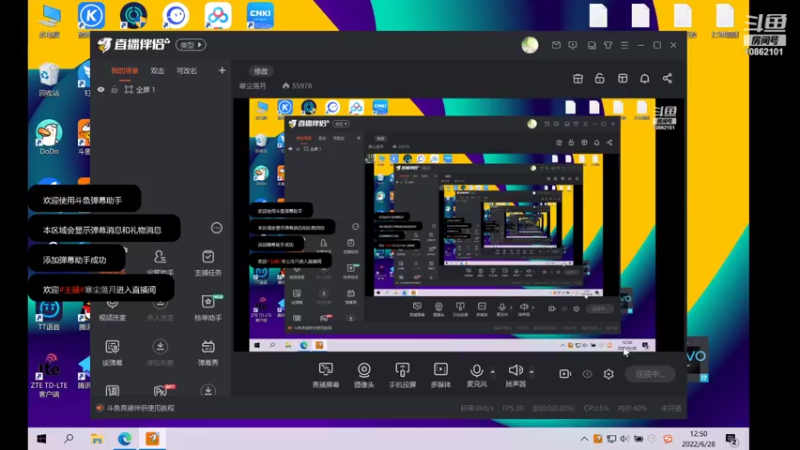This screenshot has height=450, width=800.
Task: Click the CPU:5% status readout
Action: click(596, 408)
